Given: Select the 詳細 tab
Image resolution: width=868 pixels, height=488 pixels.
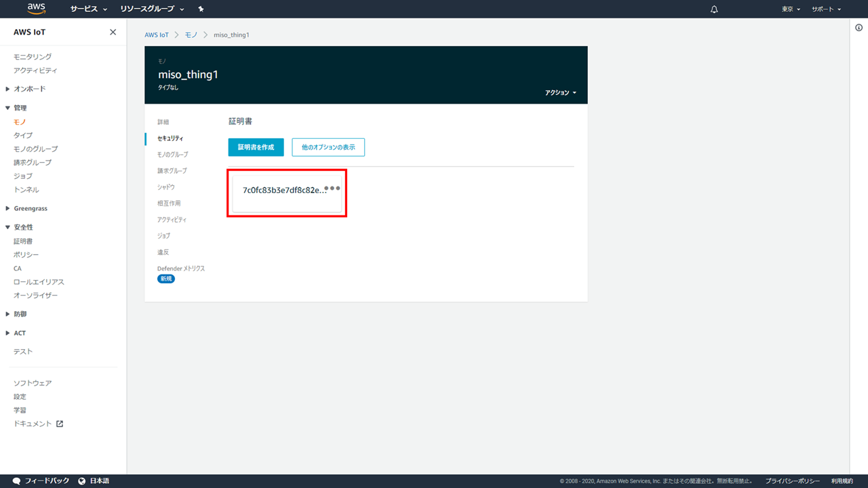Looking at the screenshot, I should click(163, 122).
